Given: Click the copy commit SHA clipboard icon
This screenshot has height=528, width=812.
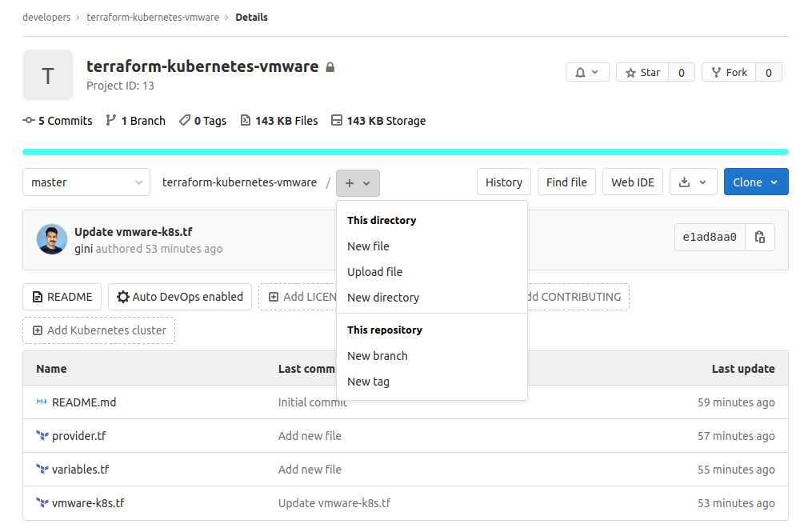Looking at the screenshot, I should 759,237.
